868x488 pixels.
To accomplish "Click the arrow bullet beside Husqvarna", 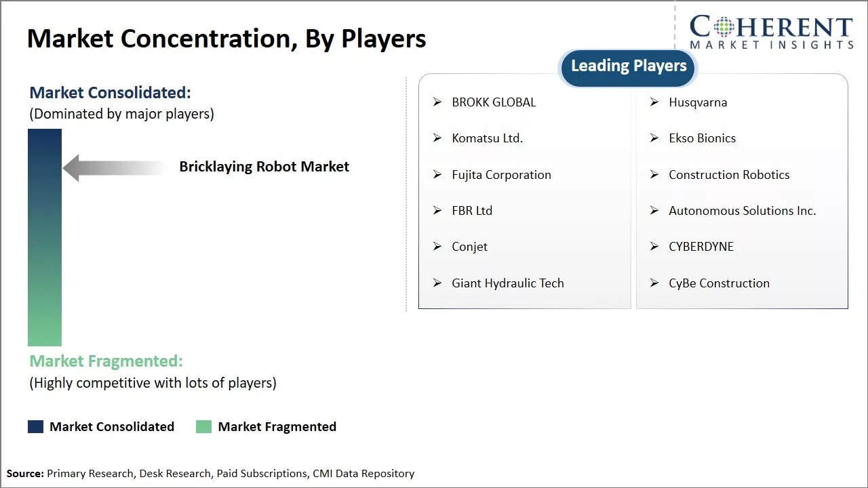I will 654,102.
